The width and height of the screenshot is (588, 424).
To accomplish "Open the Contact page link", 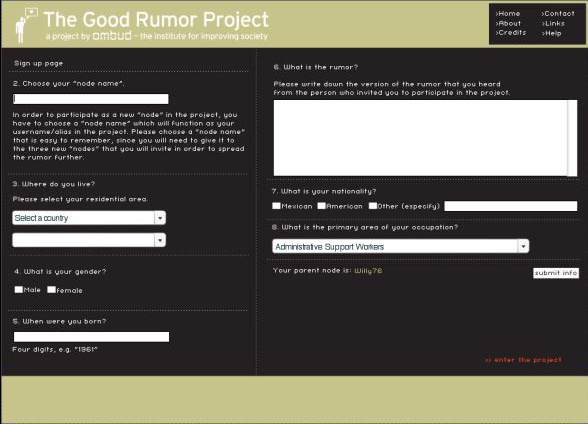I will (558, 13).
